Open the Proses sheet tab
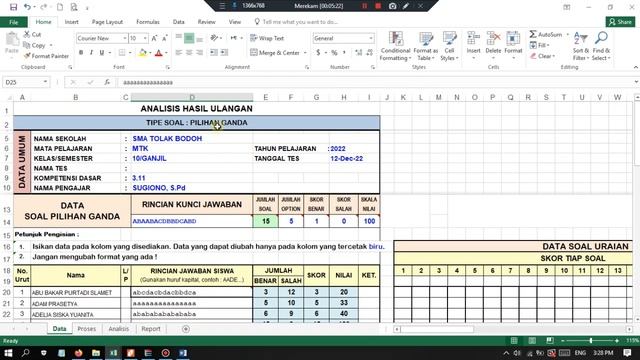Screen dimensions: 640x360 [87, 329]
